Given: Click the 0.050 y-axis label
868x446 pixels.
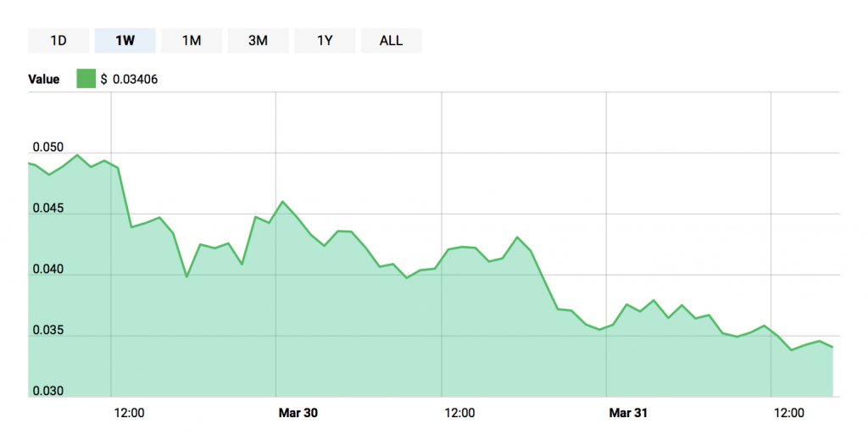Looking at the screenshot, I should tap(47, 148).
